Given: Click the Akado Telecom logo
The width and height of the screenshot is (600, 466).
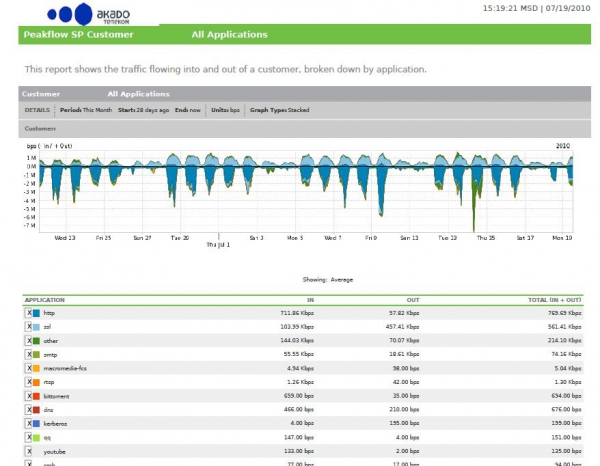Looking at the screenshot, I should (x=88, y=14).
